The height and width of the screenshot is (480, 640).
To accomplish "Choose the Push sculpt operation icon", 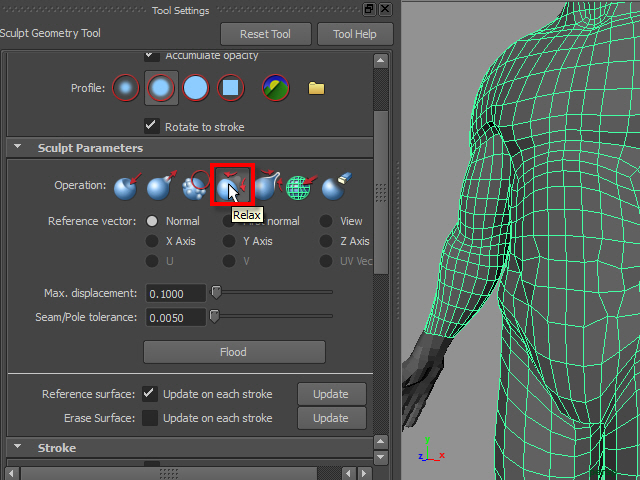I will [x=126, y=186].
